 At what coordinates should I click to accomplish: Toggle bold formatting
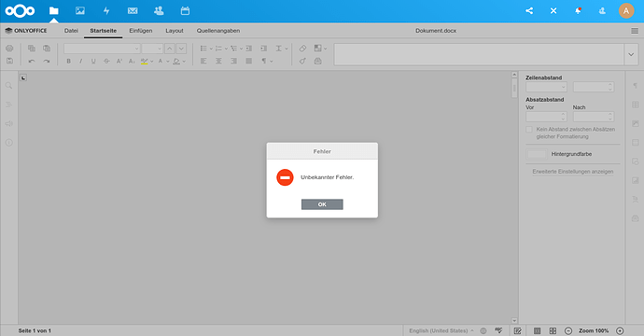pyautogui.click(x=68, y=62)
